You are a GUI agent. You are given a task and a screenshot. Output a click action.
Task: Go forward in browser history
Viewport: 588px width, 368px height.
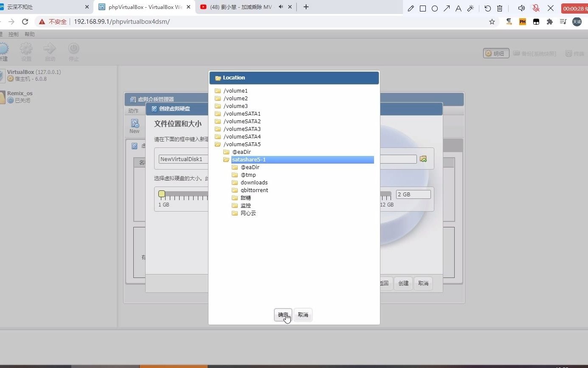[11, 22]
